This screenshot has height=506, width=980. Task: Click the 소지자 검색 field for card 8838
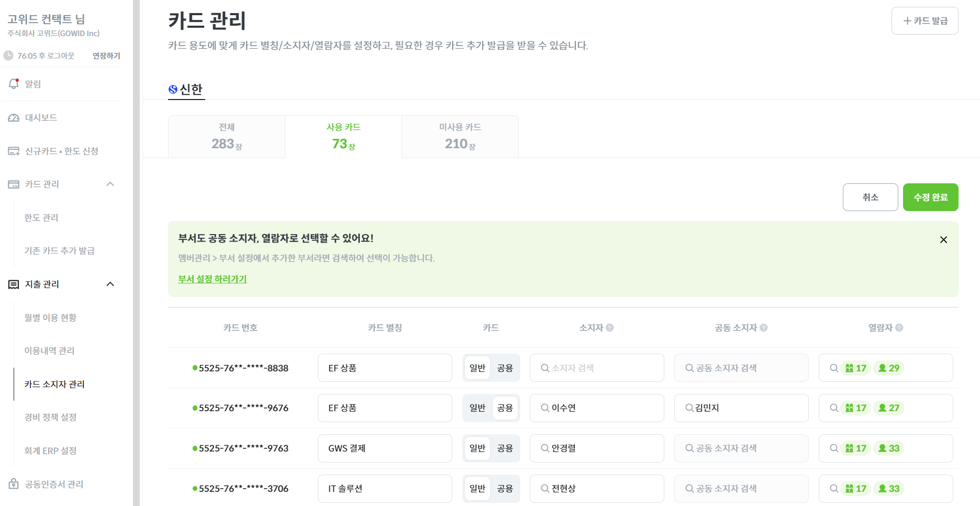(x=597, y=368)
